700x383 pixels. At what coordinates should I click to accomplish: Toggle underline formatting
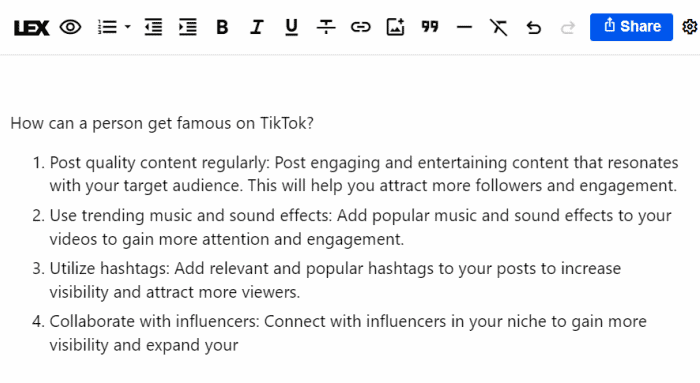[x=292, y=27]
